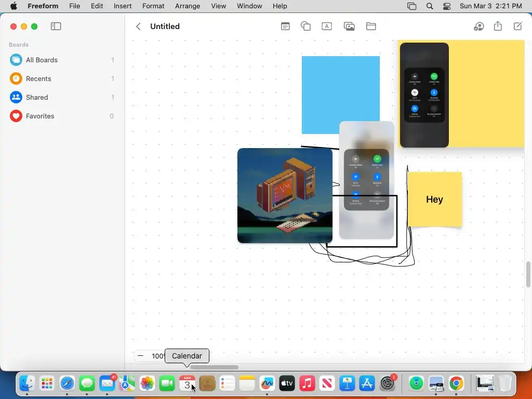Image resolution: width=532 pixels, height=399 pixels.
Task: Click the date and time in menu bar
Action: point(490,6)
